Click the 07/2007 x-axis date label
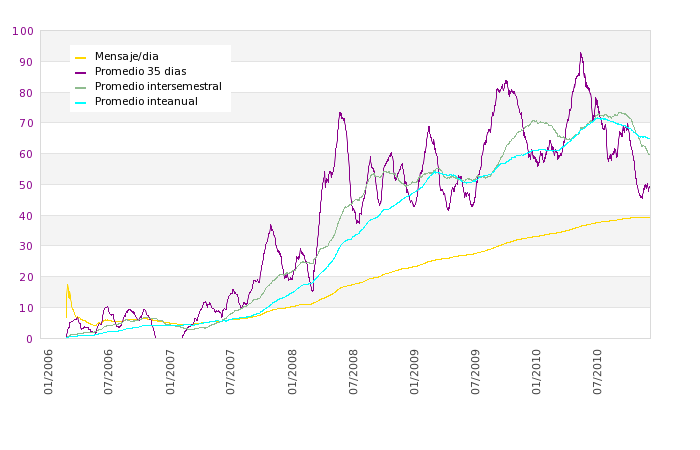 pos(231,370)
